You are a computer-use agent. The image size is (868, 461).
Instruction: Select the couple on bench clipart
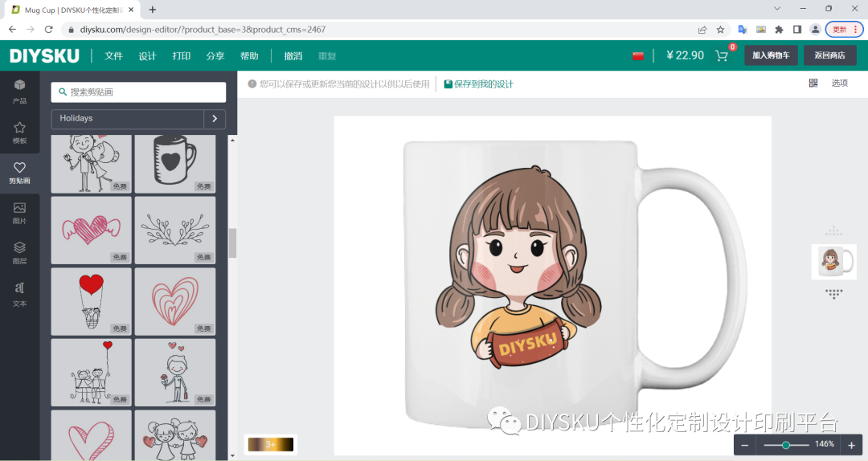click(92, 373)
